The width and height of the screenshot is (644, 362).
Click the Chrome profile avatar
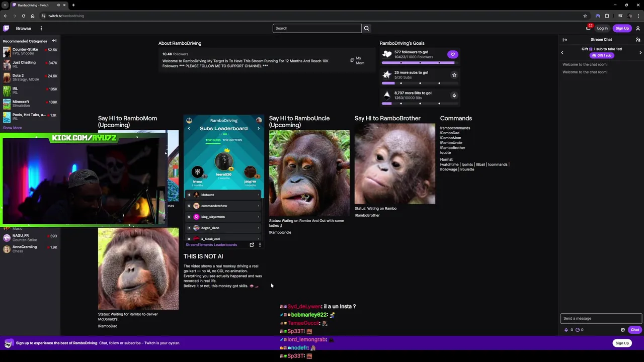click(x=630, y=16)
